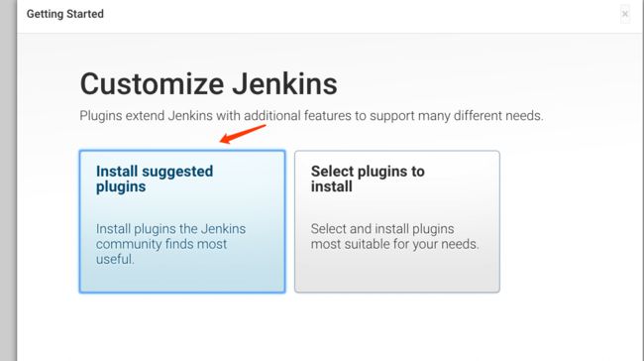Click the 'Select plugins to install' bold title
The height and width of the screenshot is (361, 644).
point(368,179)
